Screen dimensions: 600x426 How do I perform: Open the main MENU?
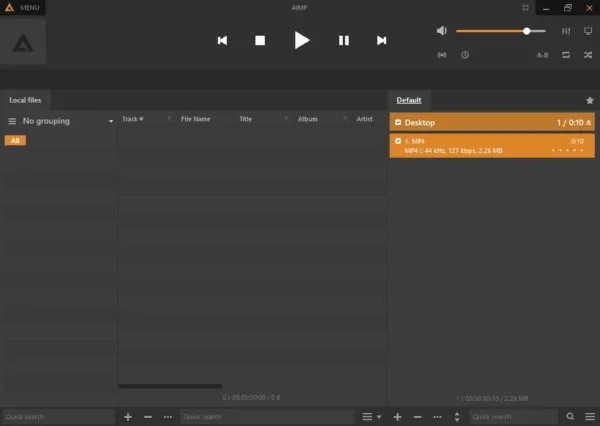pyautogui.click(x=22, y=7)
